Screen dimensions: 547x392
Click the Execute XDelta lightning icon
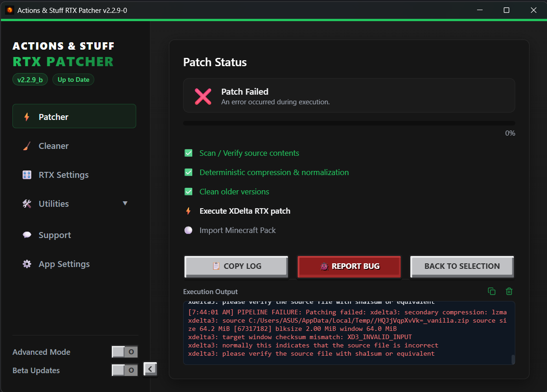pyautogui.click(x=188, y=211)
